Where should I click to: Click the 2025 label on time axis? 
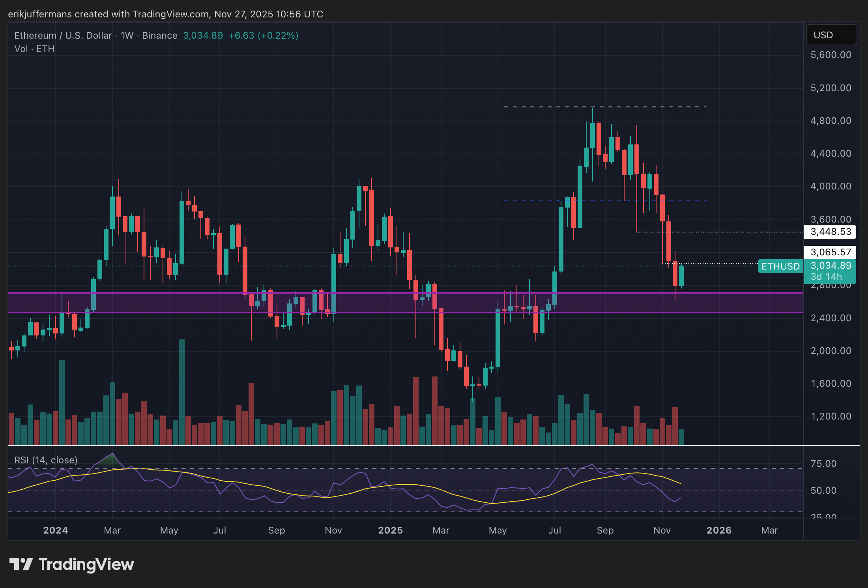[x=390, y=530]
